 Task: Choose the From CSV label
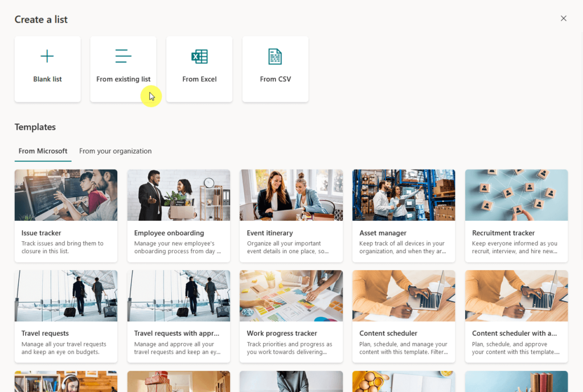click(x=275, y=79)
